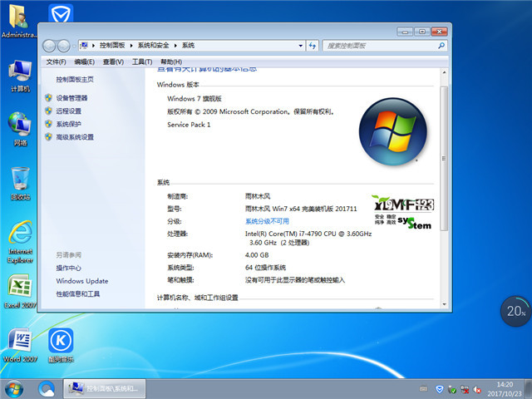Click the Service Pack 1 text
Screen dimensions: 532x399
pyautogui.click(x=189, y=125)
